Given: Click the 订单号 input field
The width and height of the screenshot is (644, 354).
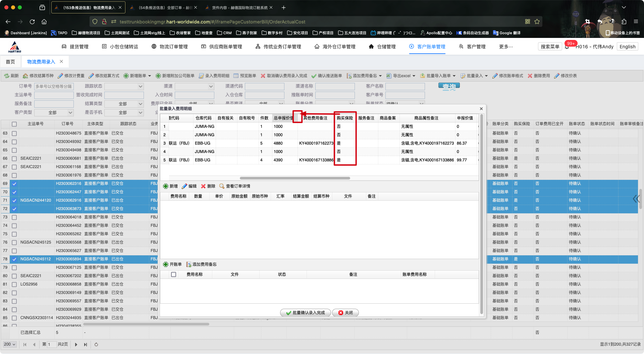Looking at the screenshot, I should click(x=54, y=87).
